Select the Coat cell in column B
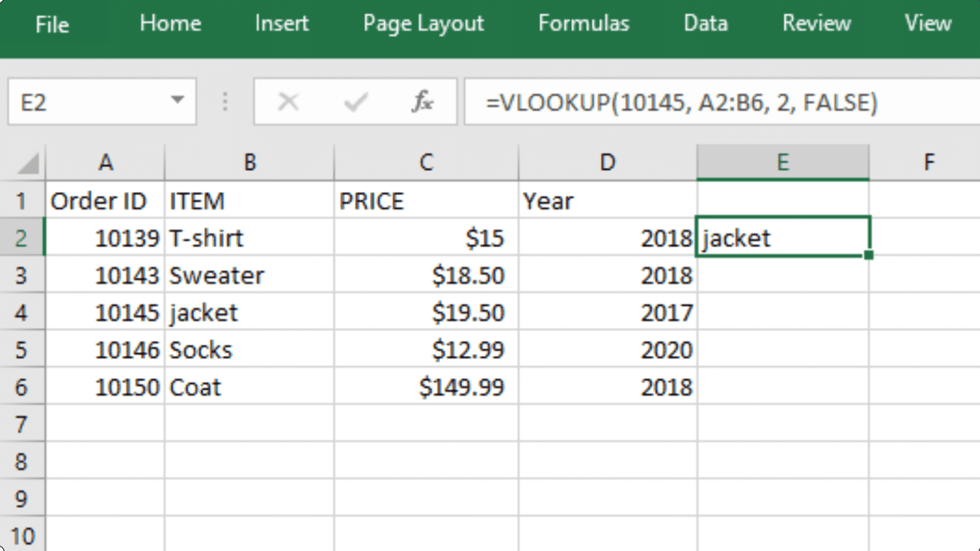This screenshot has width=980, height=551. tap(249, 386)
